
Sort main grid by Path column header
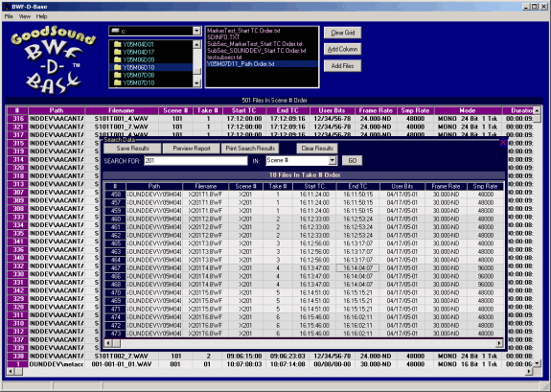tap(57, 110)
